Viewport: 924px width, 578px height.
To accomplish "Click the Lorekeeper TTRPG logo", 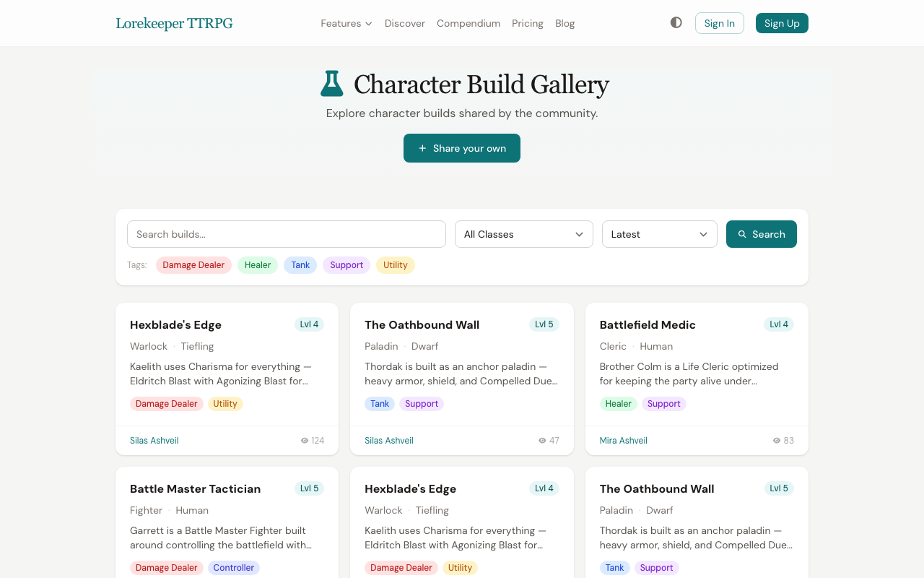I will click(174, 22).
